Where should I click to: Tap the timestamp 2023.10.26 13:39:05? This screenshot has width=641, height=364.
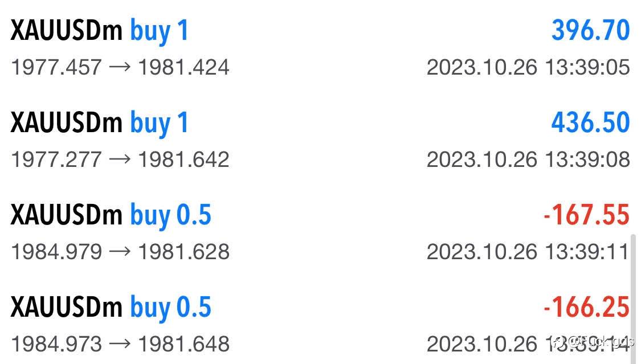pos(528,68)
